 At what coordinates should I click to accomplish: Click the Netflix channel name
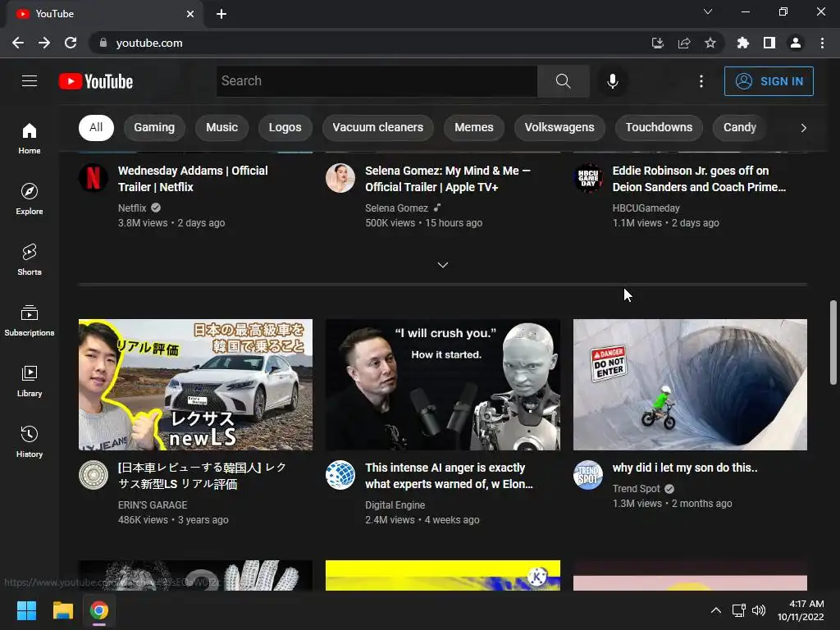(x=132, y=208)
